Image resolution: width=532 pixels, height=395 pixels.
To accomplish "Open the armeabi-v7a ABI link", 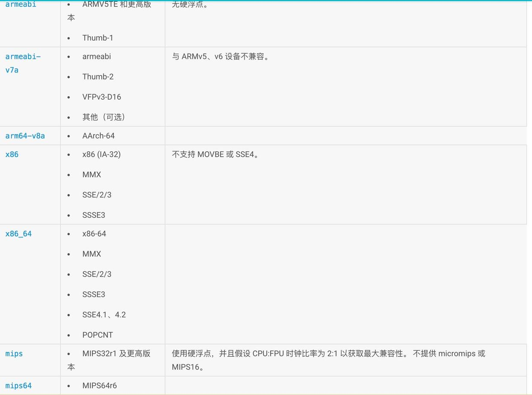I will pyautogui.click(x=23, y=63).
